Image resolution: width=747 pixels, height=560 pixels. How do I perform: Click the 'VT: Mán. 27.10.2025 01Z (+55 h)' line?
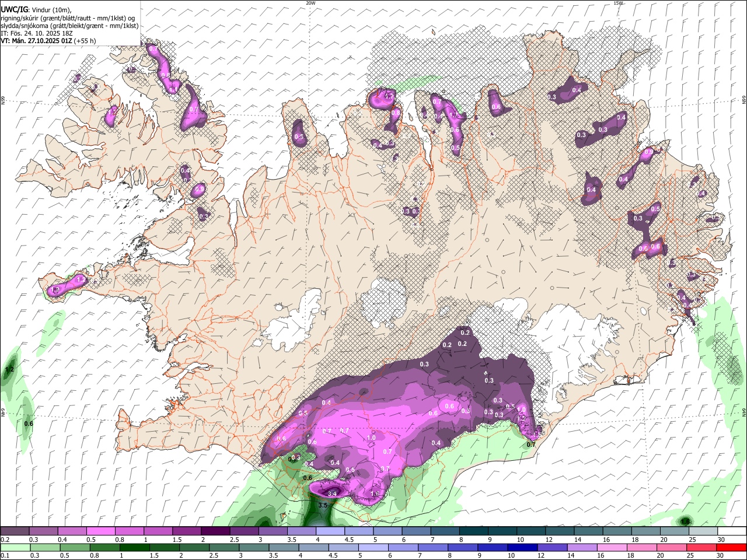coord(48,41)
